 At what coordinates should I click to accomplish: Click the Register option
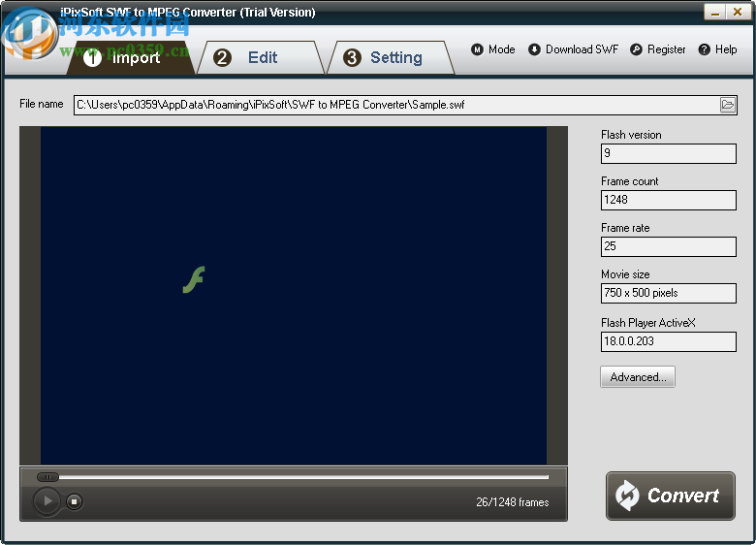(658, 49)
